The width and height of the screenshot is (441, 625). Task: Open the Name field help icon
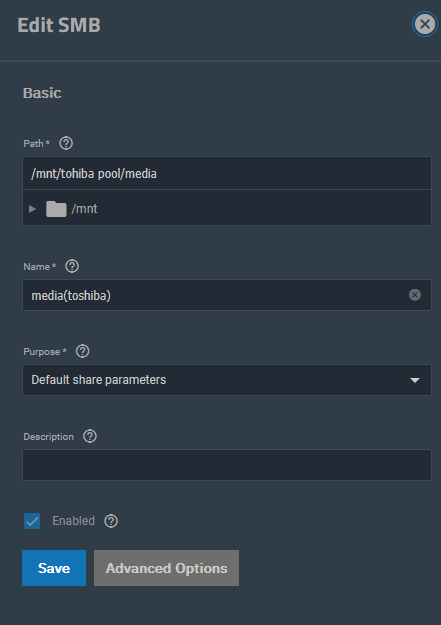72,266
